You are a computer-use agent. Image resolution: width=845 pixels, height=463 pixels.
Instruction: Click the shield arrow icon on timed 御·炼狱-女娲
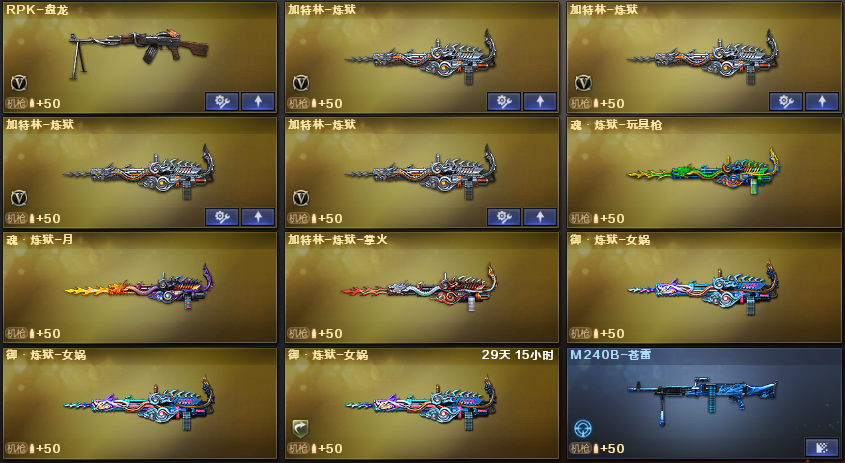[x=300, y=429]
